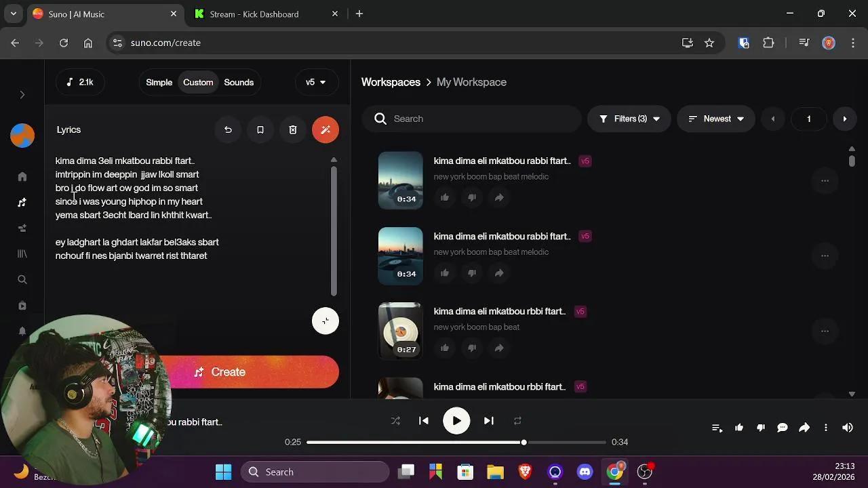Screen dimensions: 868x488
Task: Open the 2.1k credits button
Action: (x=80, y=82)
